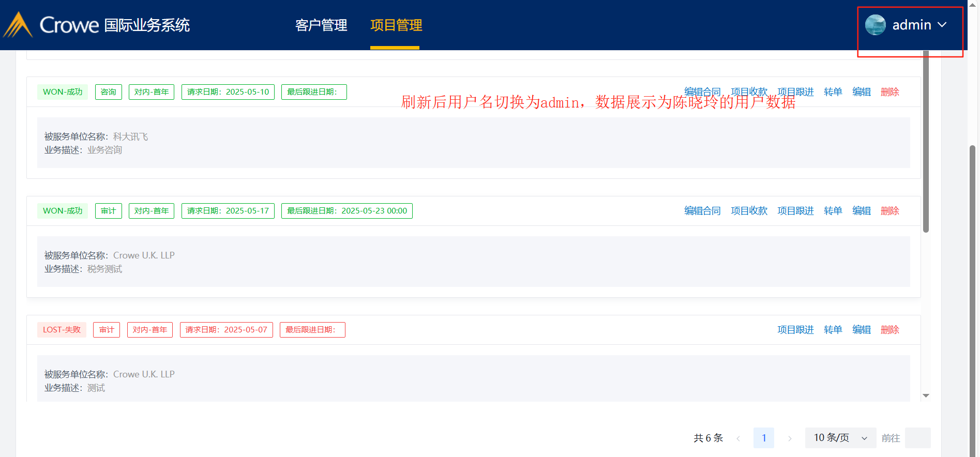Delete the 科大讯飞 project via 删除

coord(890,92)
